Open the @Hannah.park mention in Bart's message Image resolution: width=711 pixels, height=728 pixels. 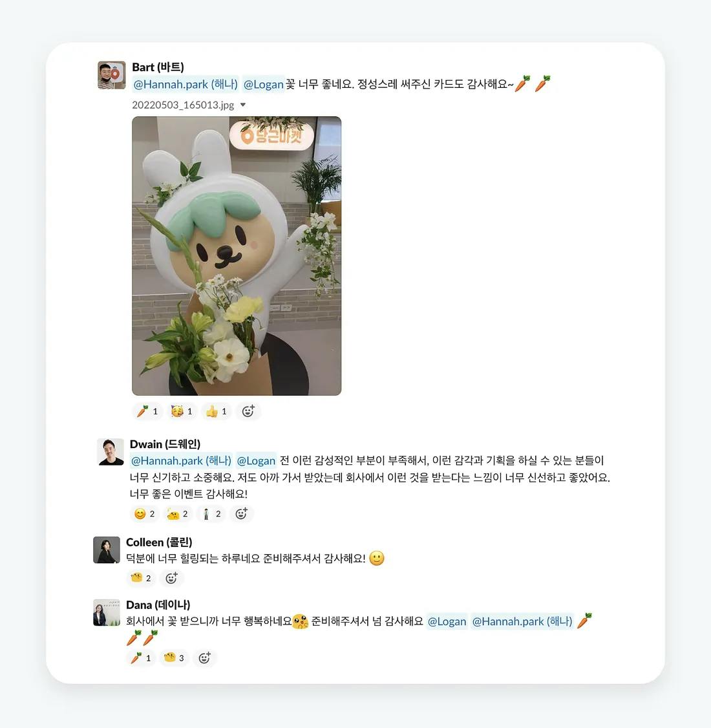coord(185,84)
